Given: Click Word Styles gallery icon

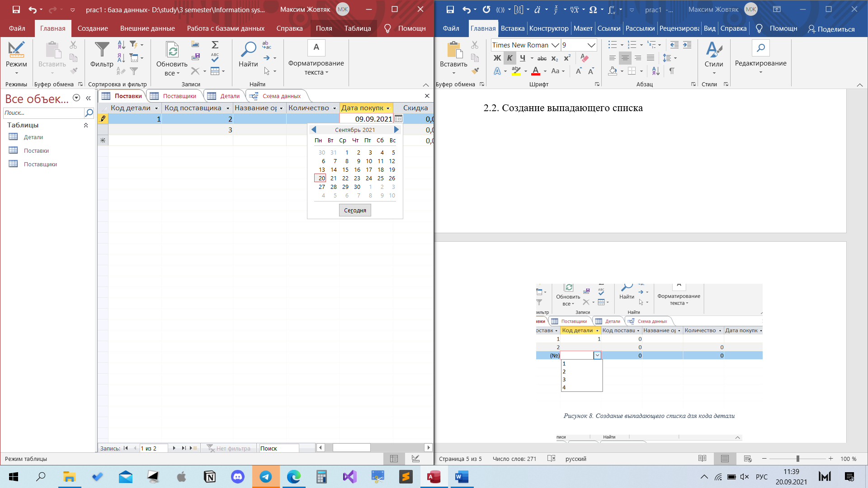Looking at the screenshot, I should [714, 50].
